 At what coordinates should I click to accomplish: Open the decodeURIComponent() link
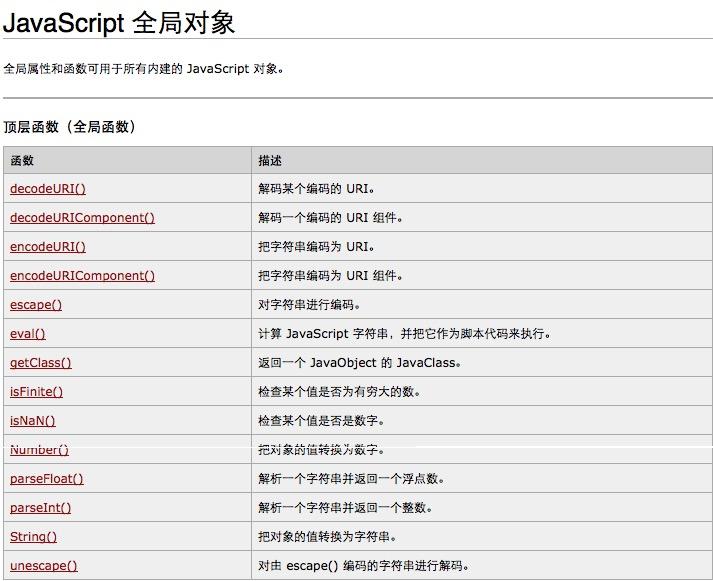pos(82,218)
